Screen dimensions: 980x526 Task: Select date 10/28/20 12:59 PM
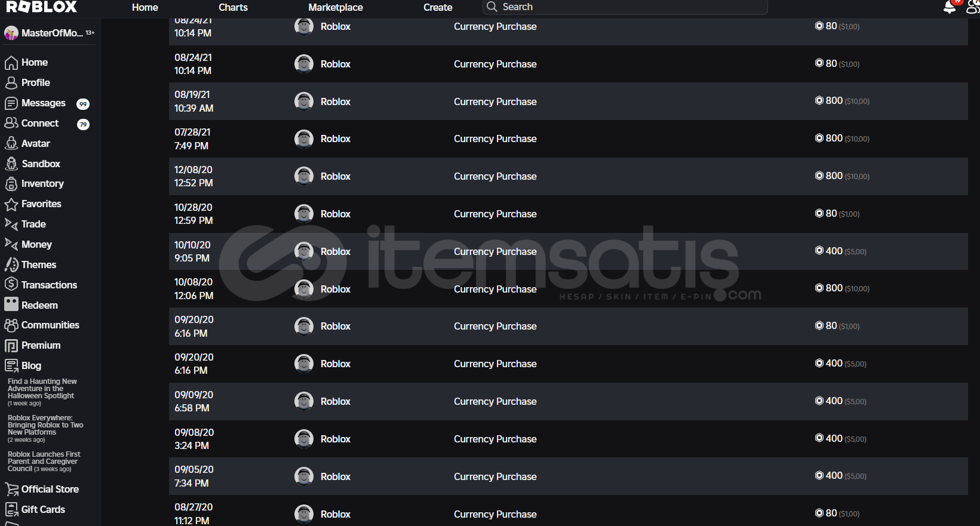193,214
